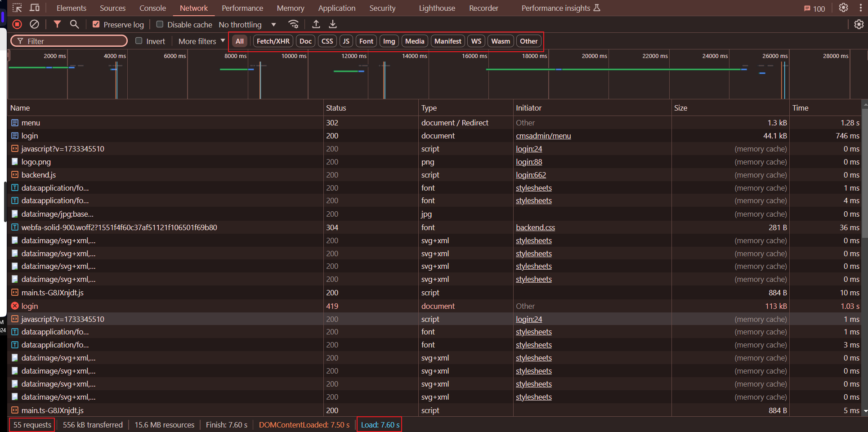Open login:662 initiator link
The image size is (868, 432).
531,175
